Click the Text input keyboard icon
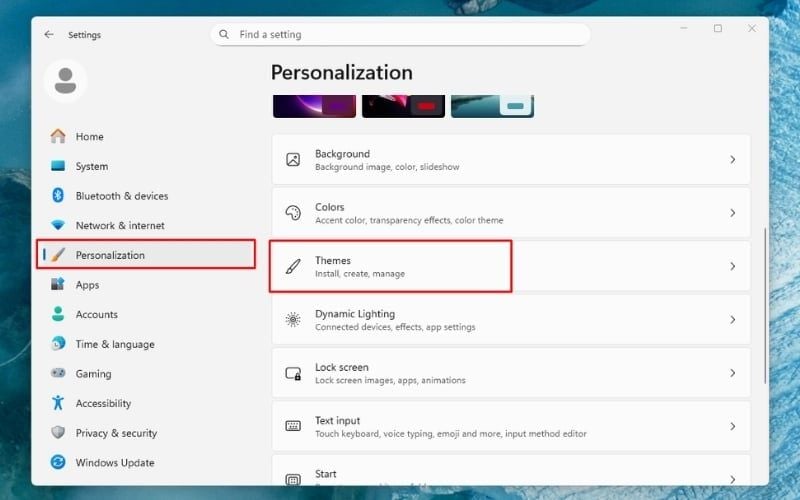The width and height of the screenshot is (800, 500). coord(293,426)
